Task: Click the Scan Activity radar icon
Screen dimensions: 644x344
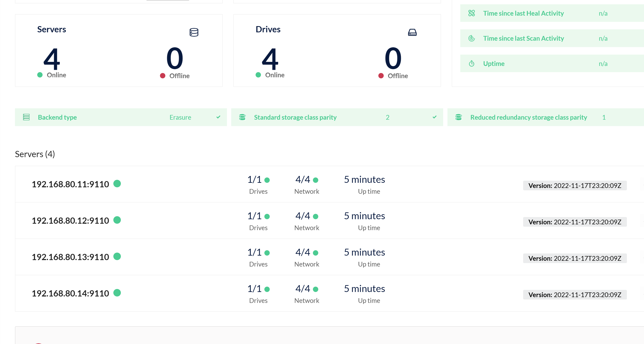Action: [471, 38]
